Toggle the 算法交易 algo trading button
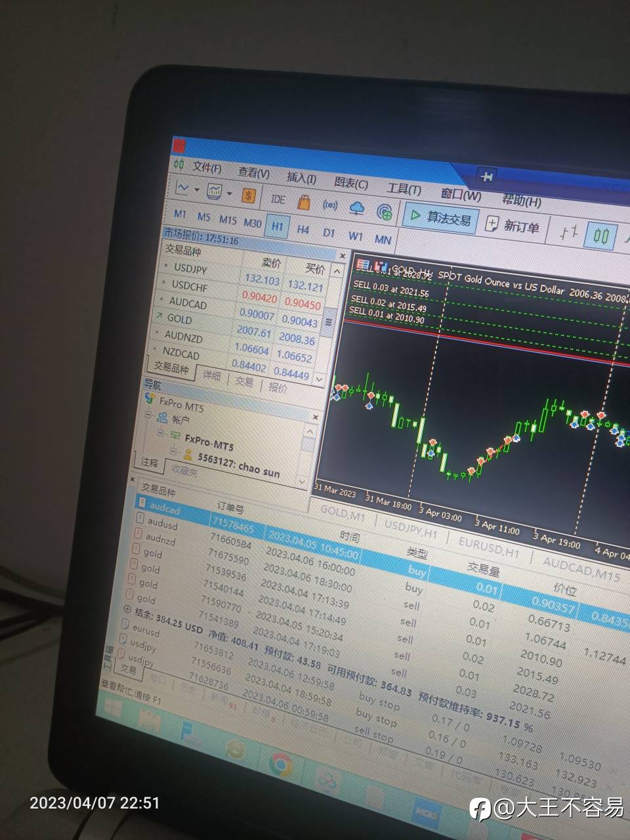 pyautogui.click(x=441, y=217)
